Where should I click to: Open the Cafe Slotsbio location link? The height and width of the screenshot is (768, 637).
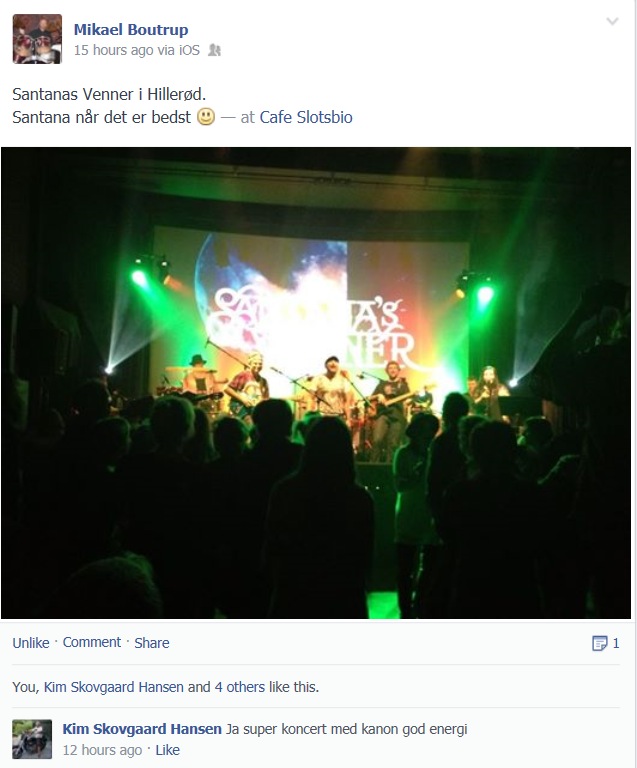pyautogui.click(x=306, y=117)
